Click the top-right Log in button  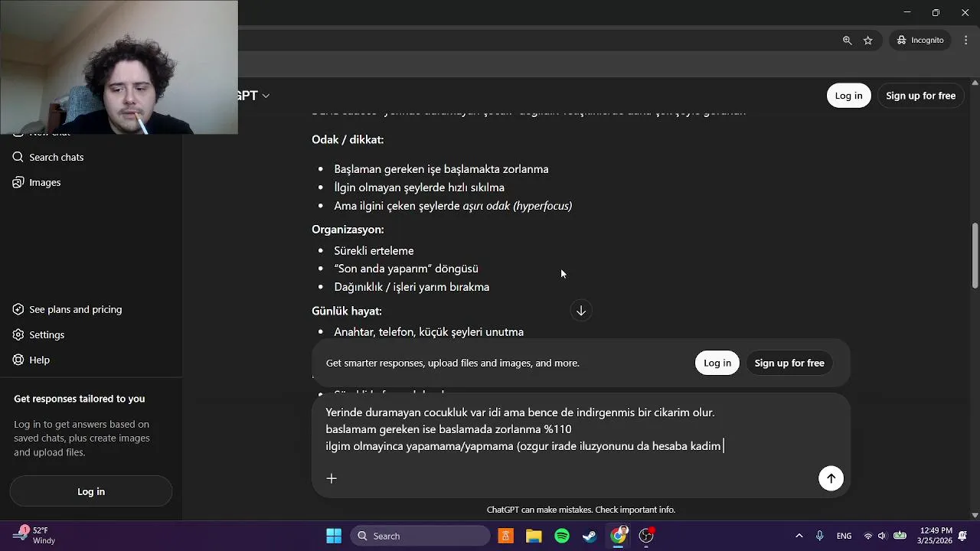click(x=848, y=96)
